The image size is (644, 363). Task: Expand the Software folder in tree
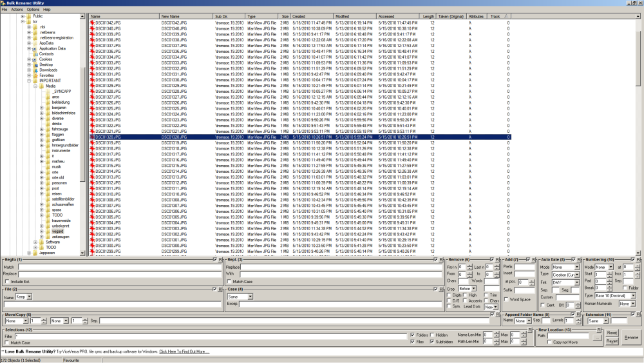(35, 242)
